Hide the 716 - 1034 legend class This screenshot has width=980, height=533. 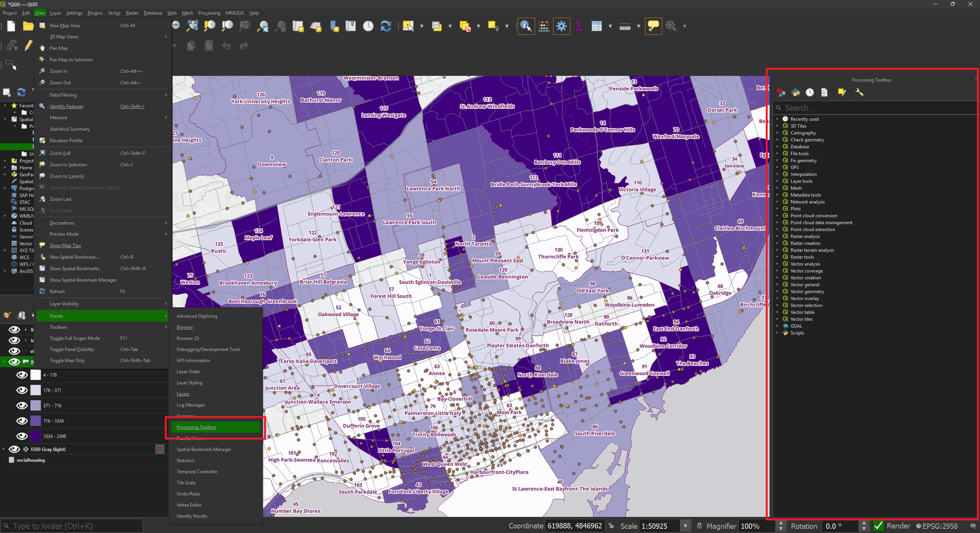pos(22,421)
